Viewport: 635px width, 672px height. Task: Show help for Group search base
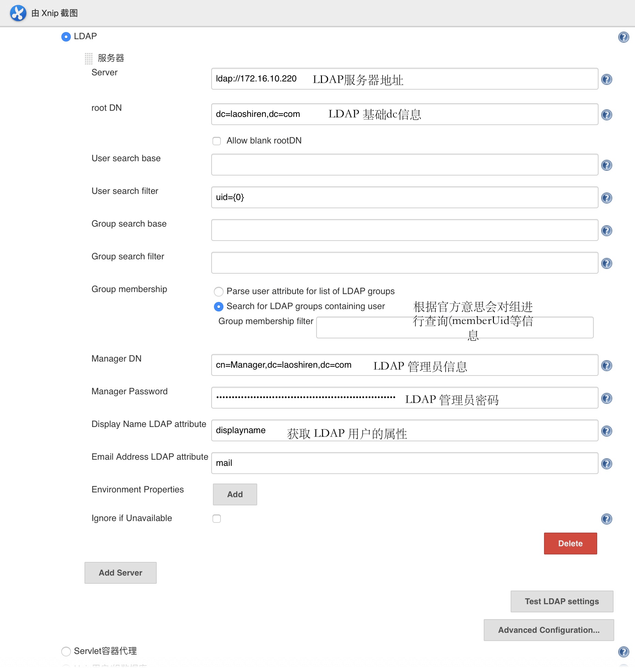coord(607,231)
